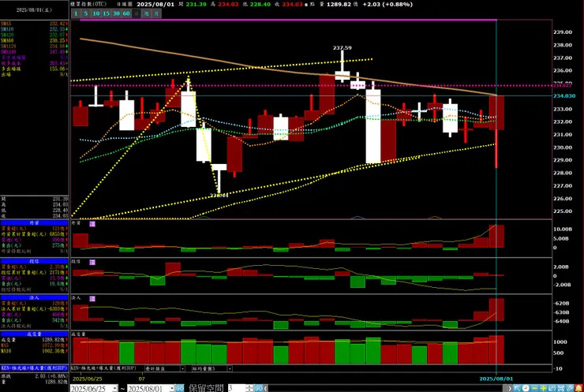Click the SMA10 indicator row
Screen dimensions: 584x392
click(34, 29)
